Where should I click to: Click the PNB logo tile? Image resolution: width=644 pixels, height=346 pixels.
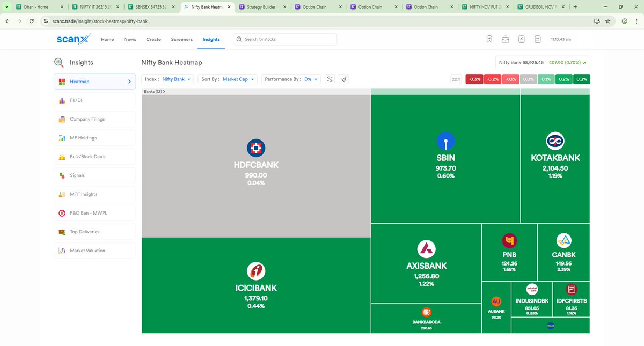point(509,241)
